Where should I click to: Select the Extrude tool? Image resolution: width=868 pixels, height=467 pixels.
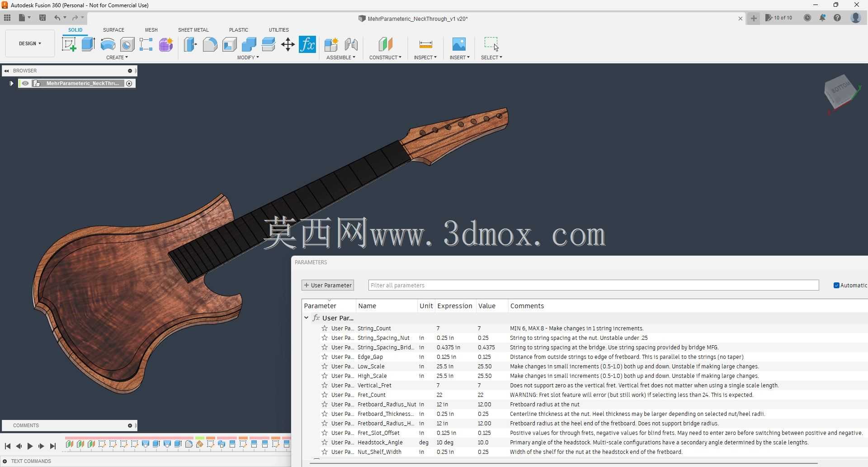[x=88, y=44]
